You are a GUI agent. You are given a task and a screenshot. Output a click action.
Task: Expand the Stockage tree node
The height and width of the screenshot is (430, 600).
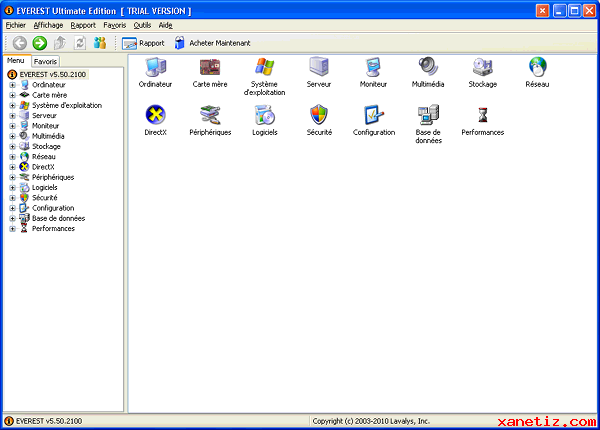pos(12,147)
